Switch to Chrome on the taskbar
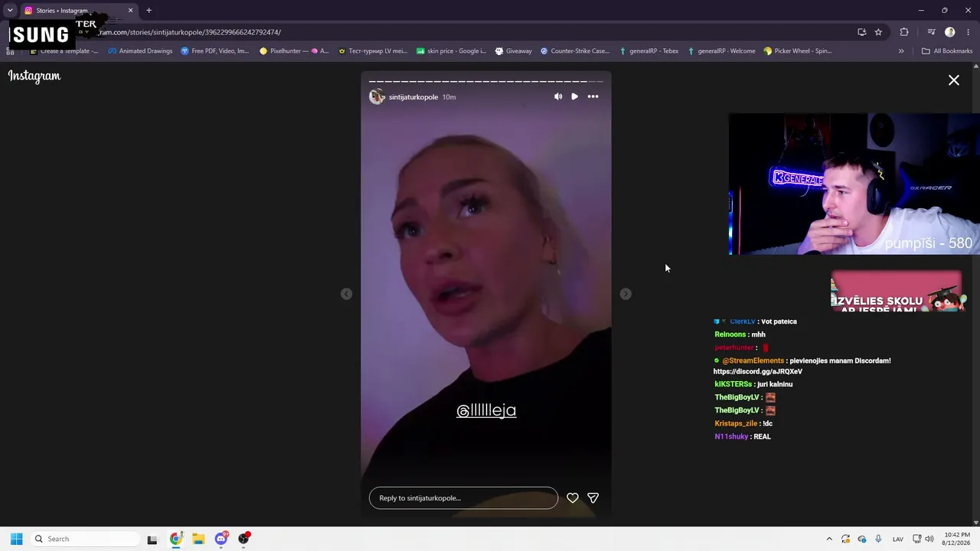The height and width of the screenshot is (551, 980). click(x=176, y=539)
